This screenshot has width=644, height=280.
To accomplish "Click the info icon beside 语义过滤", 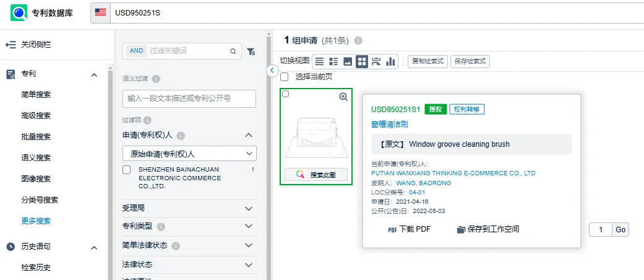I will 156,79.
